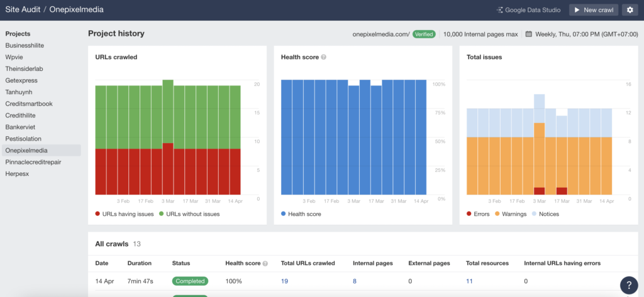Click the Health score chart help icon
The image size is (644, 297).
point(324,57)
